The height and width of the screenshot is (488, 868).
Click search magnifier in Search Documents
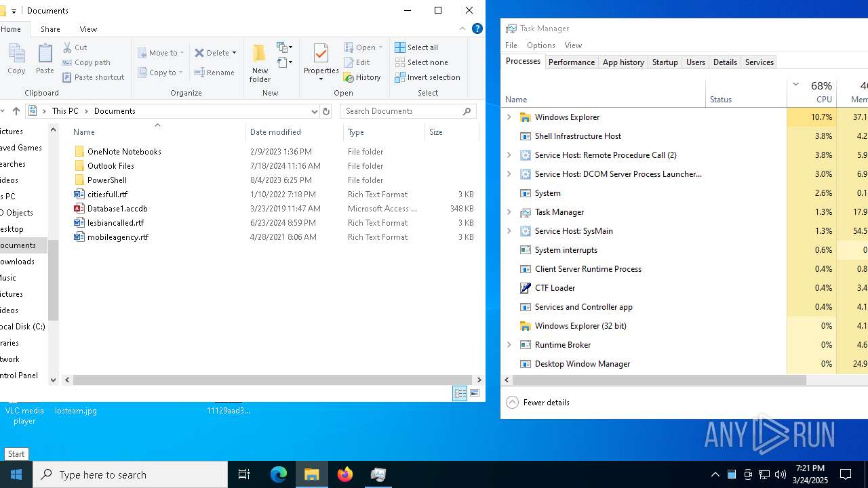(x=467, y=111)
